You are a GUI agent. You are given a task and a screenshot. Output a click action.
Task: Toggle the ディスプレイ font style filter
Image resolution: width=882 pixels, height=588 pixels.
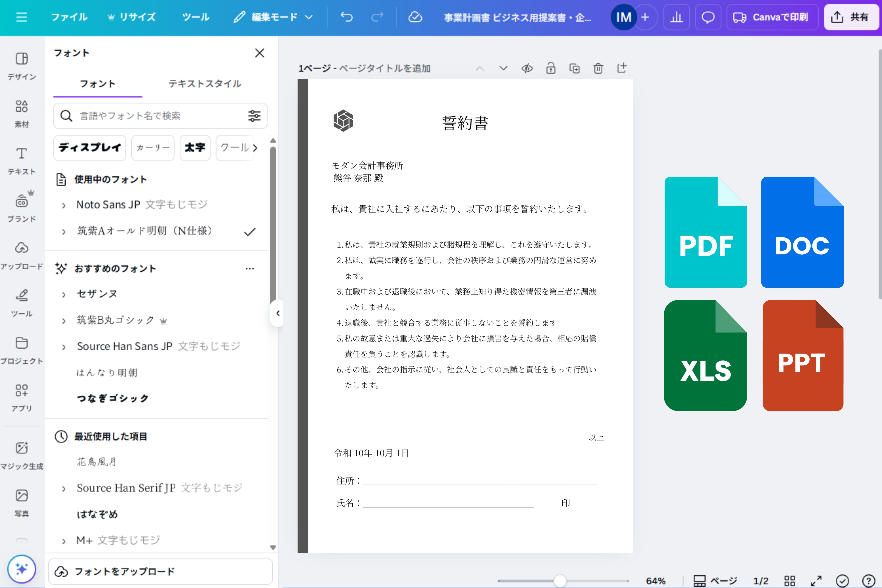(90, 148)
